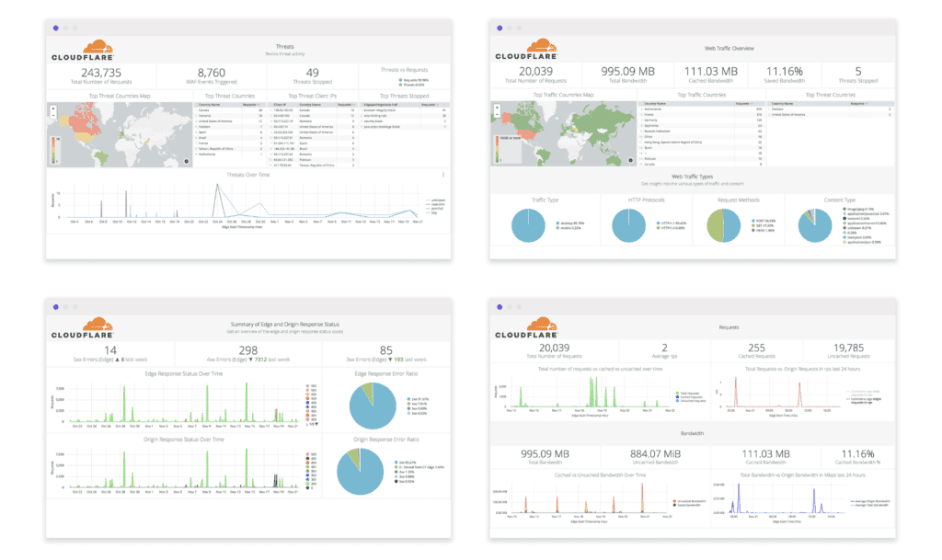Toggle the unknown series in Threats Over Time legend

[438, 200]
